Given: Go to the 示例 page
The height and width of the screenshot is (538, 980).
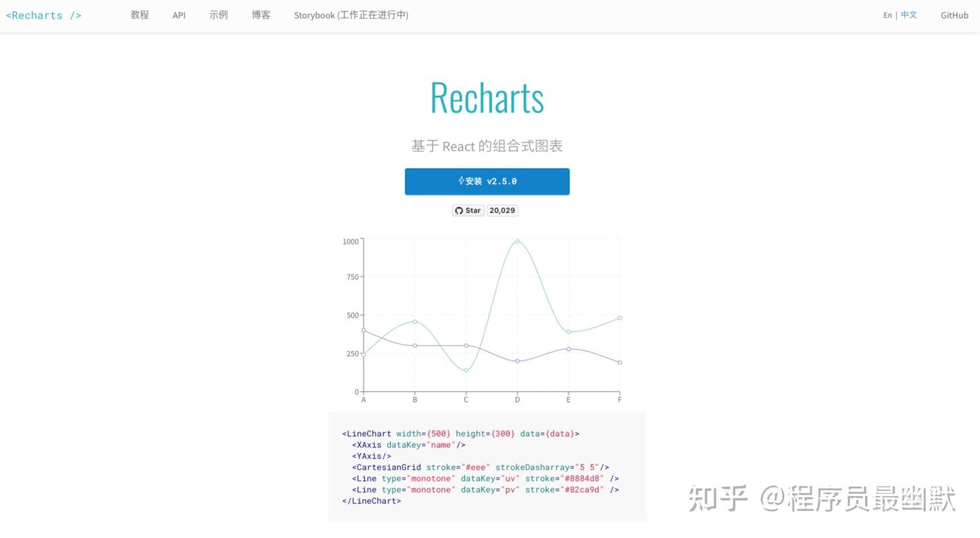Looking at the screenshot, I should 218,15.
